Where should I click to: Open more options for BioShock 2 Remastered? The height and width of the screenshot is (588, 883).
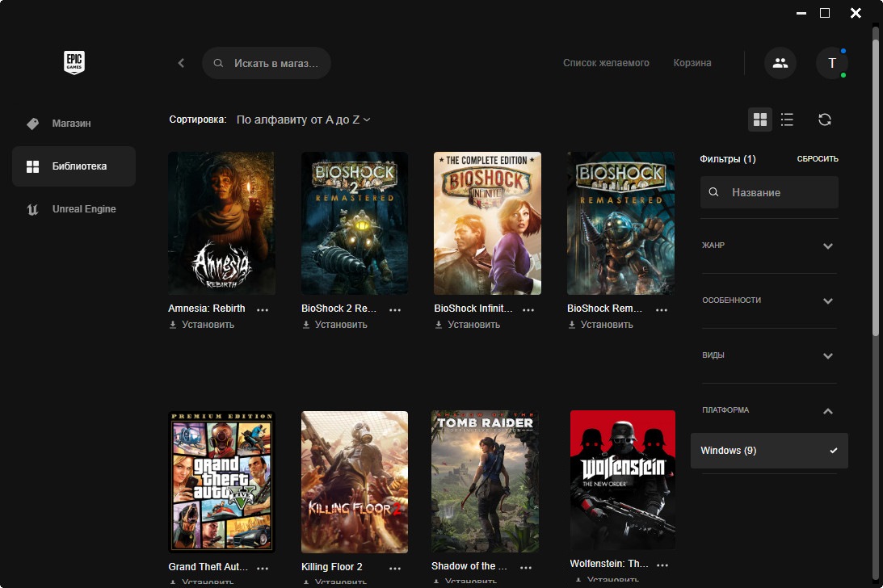click(395, 309)
